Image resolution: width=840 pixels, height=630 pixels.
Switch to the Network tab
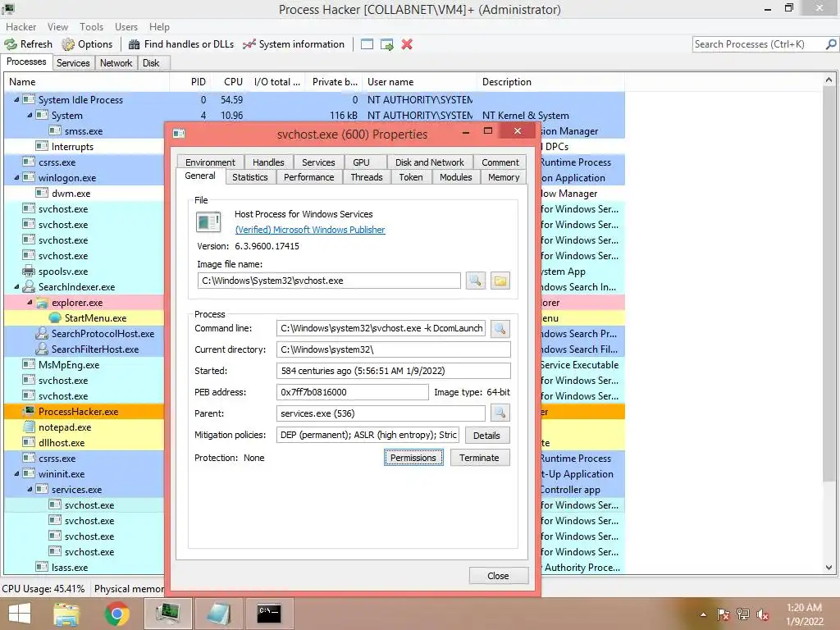pos(116,62)
